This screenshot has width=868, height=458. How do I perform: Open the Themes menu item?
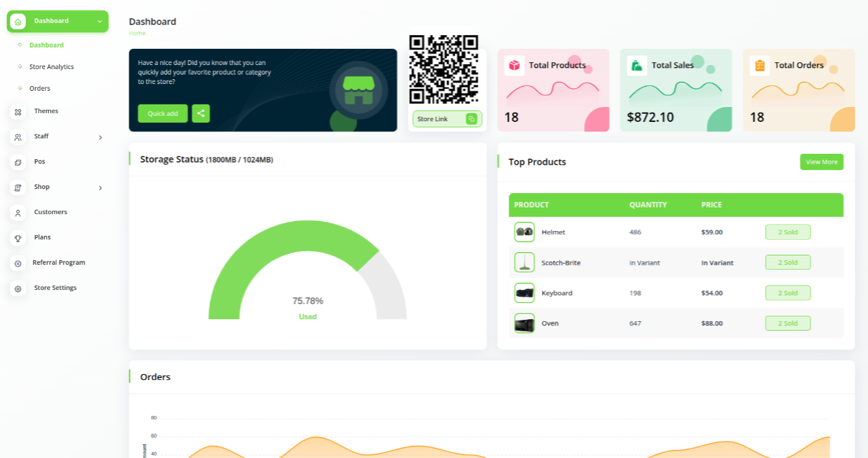pos(46,111)
